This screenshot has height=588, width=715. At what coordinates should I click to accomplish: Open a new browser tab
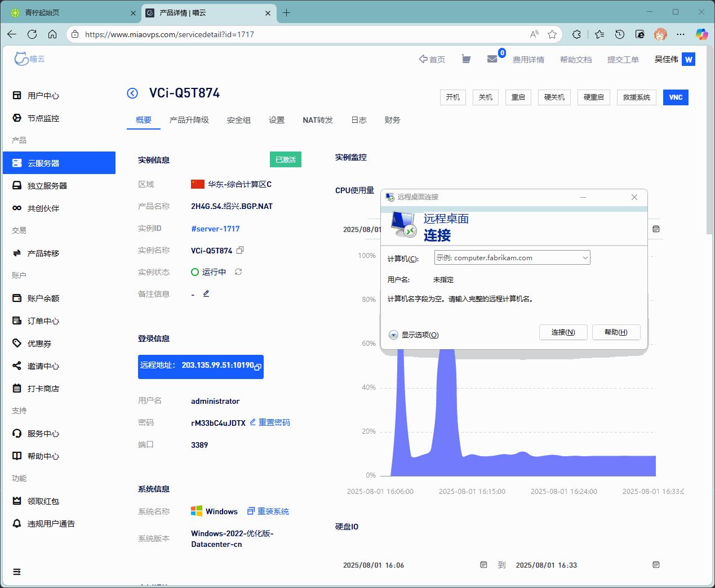coord(287,12)
